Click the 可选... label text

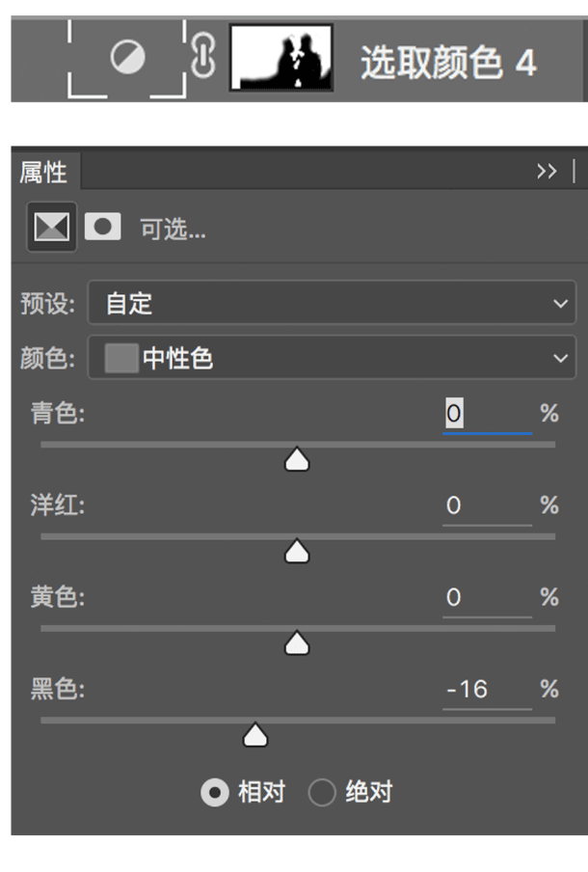(x=173, y=230)
